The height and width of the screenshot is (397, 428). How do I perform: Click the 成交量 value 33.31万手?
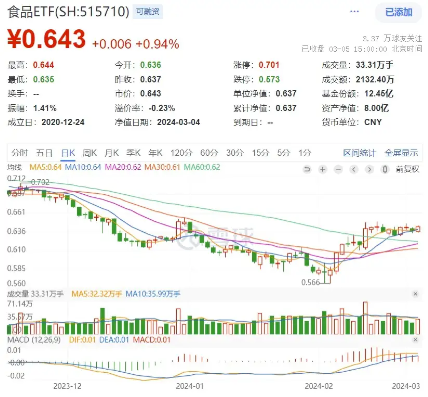coord(374,65)
